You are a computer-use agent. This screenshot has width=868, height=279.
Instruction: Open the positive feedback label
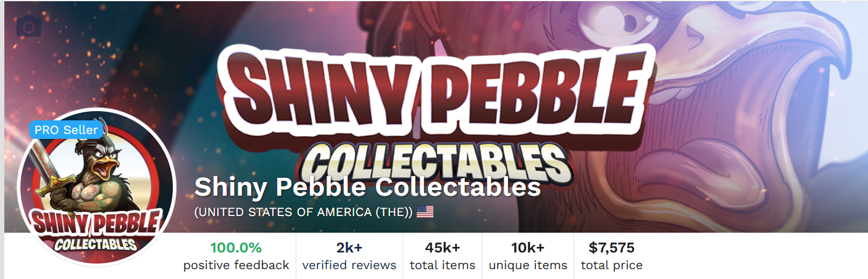pos(236,265)
